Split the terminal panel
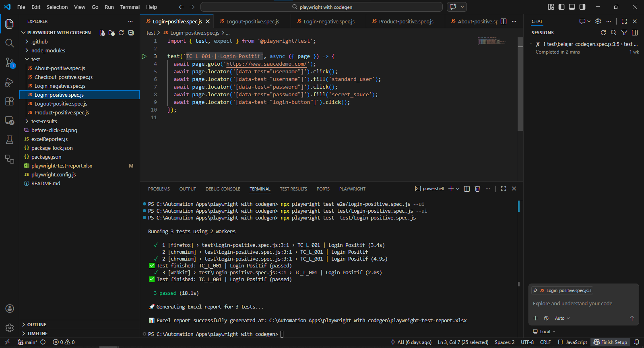The height and width of the screenshot is (348, 644). [x=467, y=189]
